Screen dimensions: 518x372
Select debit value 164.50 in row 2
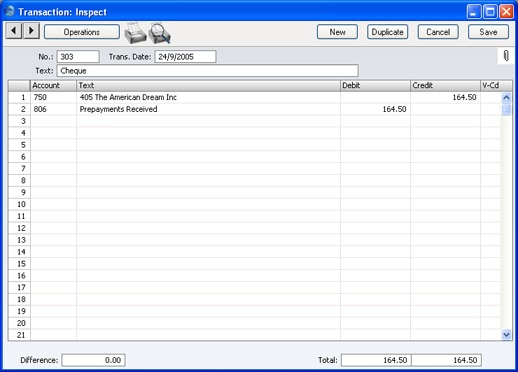tap(375, 109)
